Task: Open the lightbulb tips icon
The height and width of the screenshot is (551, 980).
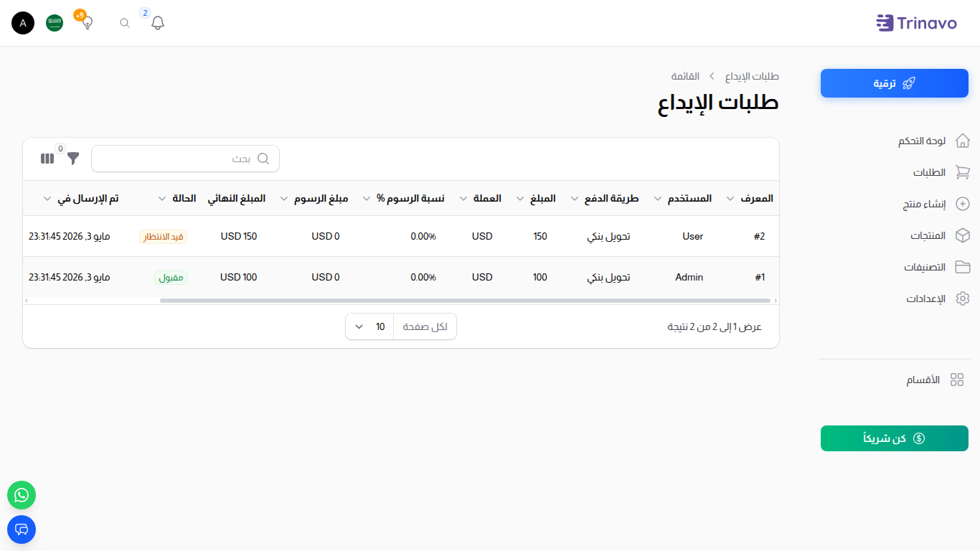Action: point(88,23)
